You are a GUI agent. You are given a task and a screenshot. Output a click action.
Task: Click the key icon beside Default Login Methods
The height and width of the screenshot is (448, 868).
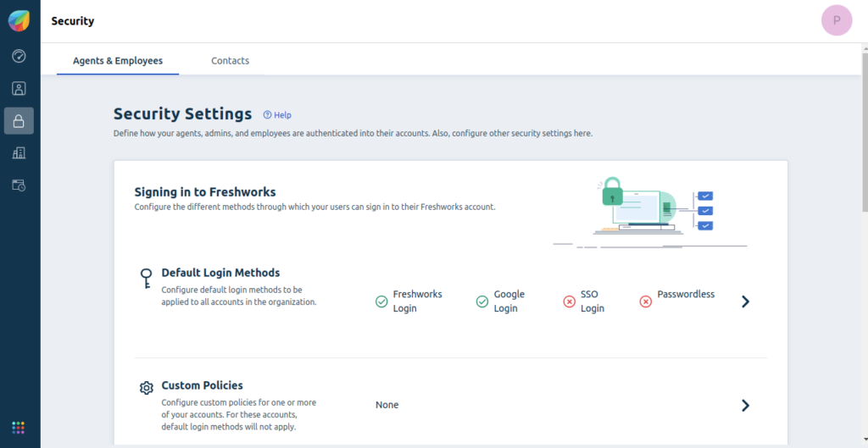[146, 279]
